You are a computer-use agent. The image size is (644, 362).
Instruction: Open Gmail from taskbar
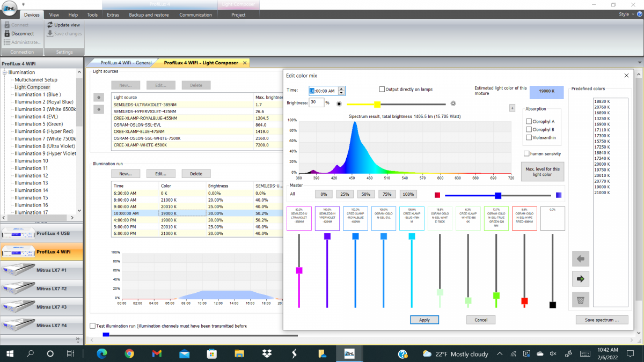[x=157, y=353]
